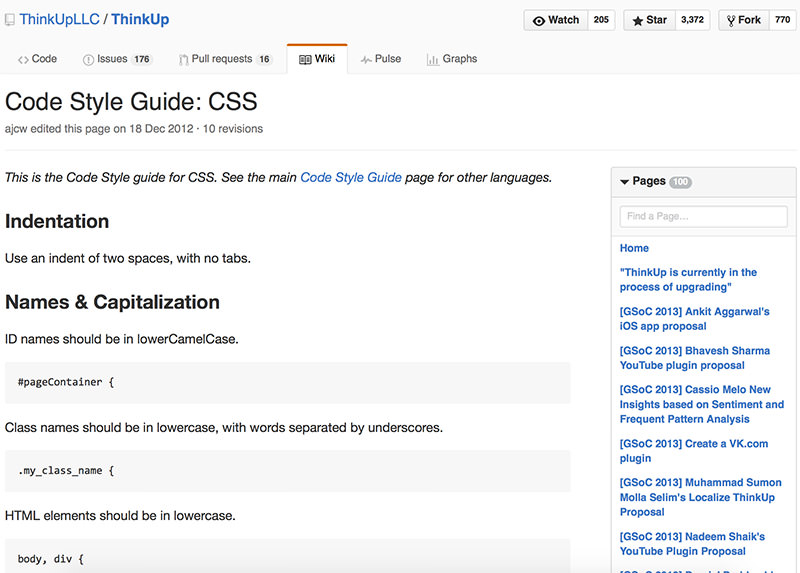
Task: Click the bar chart icon on Graphs tab
Action: pyautogui.click(x=433, y=60)
